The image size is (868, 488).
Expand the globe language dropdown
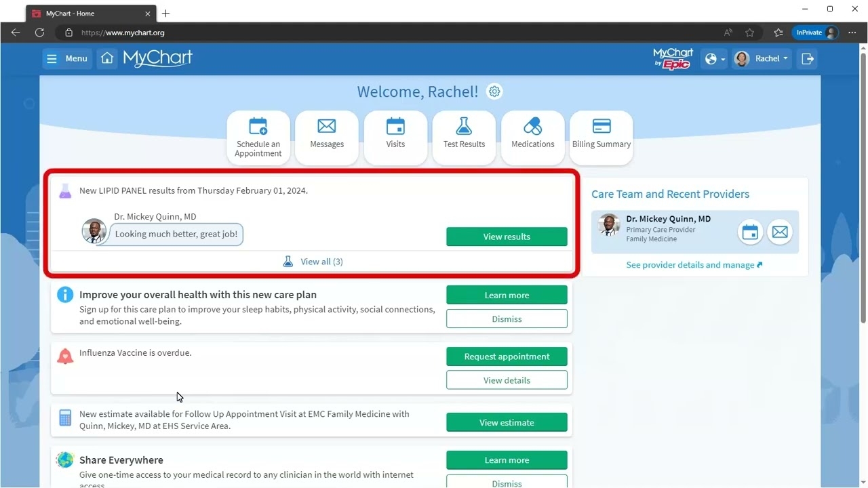click(x=714, y=58)
